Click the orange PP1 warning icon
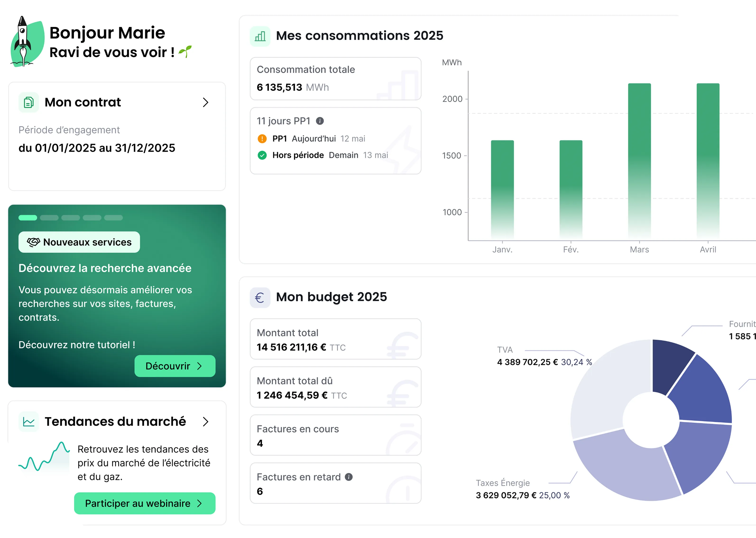756x538 pixels. 262,139
